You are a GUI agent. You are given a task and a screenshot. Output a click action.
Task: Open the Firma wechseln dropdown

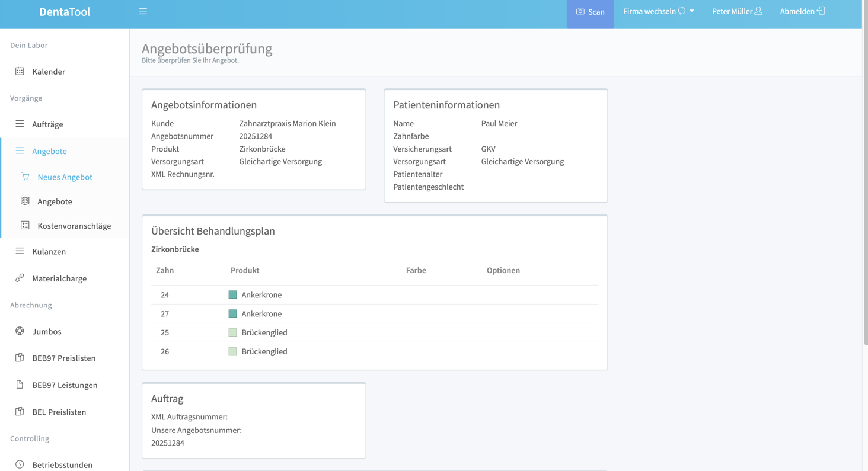coord(658,11)
